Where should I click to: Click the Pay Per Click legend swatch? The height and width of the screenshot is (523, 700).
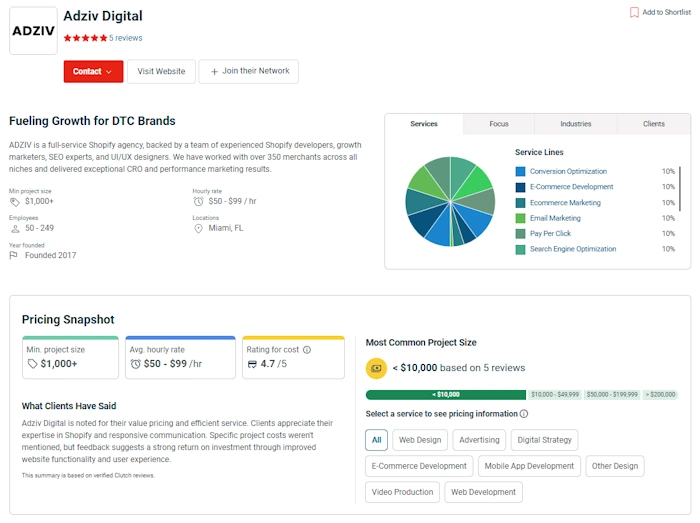point(520,233)
